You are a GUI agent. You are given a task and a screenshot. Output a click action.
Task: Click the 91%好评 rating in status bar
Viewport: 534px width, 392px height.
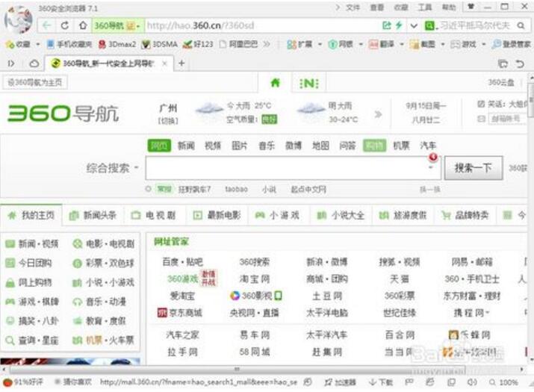23,382
